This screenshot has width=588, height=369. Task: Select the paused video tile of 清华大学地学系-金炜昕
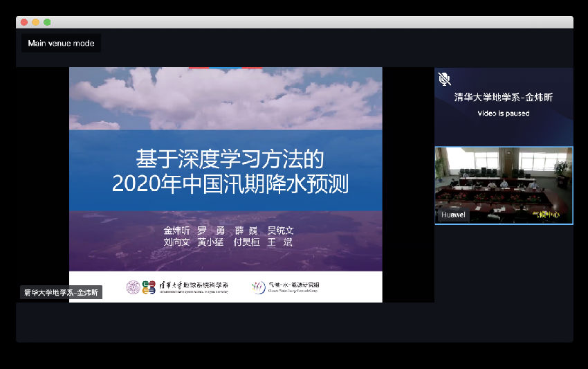pyautogui.click(x=504, y=107)
